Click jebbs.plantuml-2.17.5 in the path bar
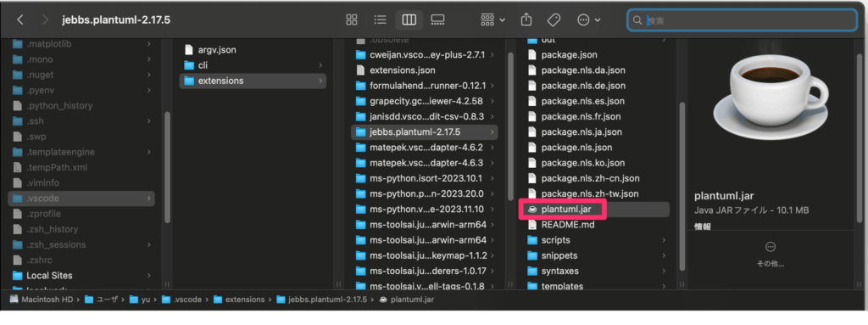The image size is (868, 325). coord(321,300)
